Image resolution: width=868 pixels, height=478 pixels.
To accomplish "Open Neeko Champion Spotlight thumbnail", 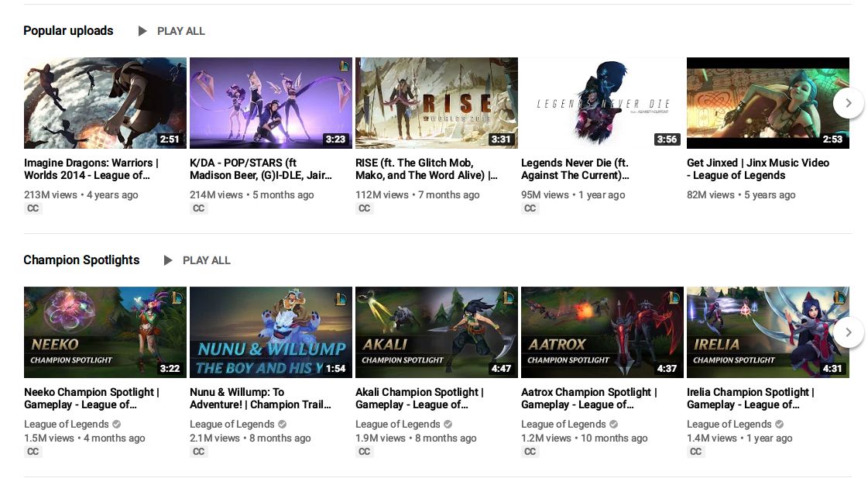I will pos(105,332).
